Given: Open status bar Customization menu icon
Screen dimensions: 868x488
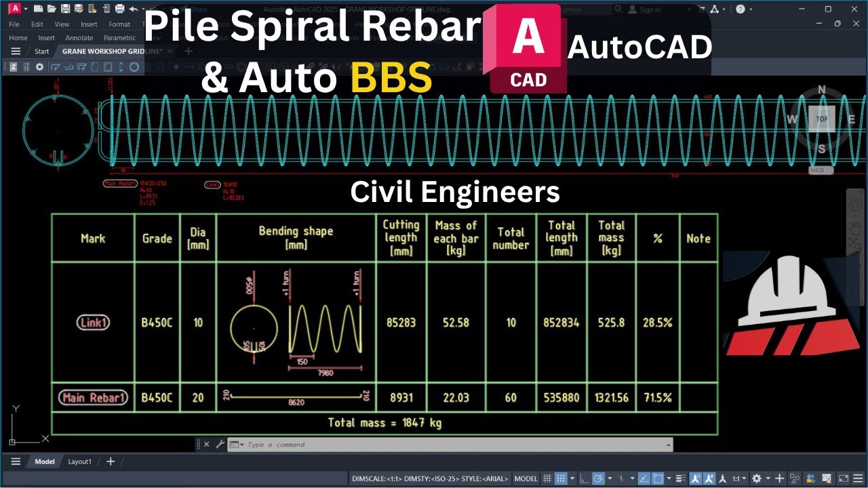Looking at the screenshot, I should [858, 479].
